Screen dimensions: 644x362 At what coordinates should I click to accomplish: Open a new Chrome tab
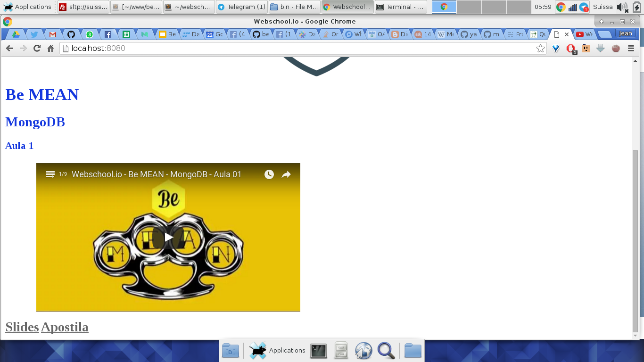604,34
